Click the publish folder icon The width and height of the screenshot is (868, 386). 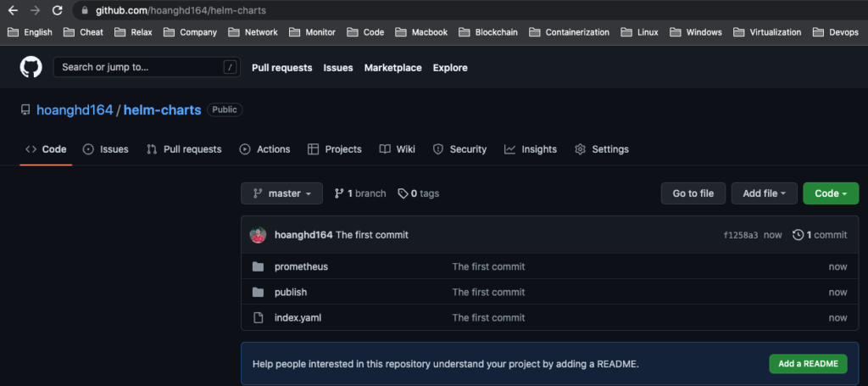pyautogui.click(x=258, y=293)
